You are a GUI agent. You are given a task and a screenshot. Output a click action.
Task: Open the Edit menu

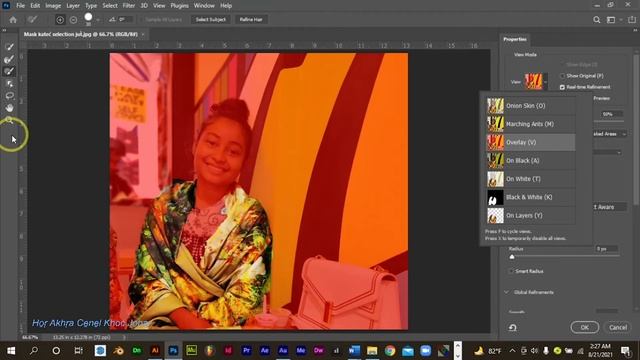pos(35,6)
